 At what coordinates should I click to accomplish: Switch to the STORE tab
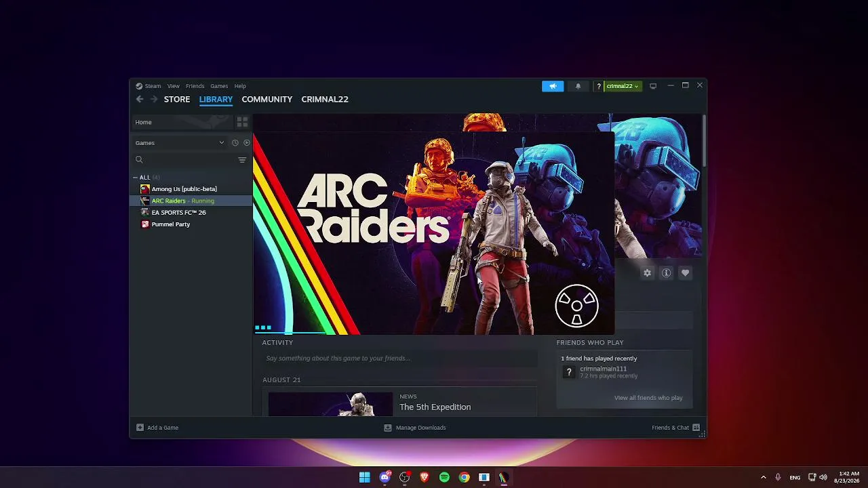tap(177, 99)
